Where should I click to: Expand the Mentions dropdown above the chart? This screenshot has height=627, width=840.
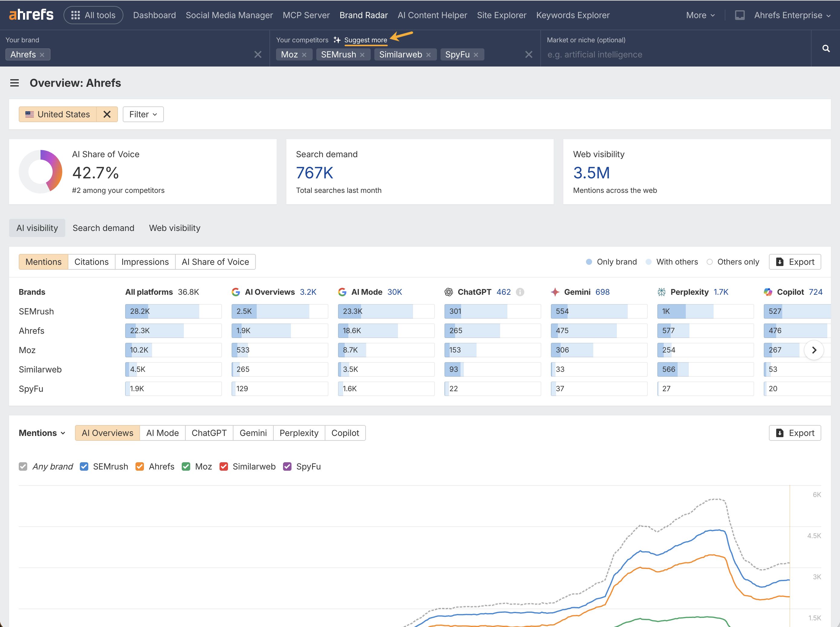coord(42,433)
